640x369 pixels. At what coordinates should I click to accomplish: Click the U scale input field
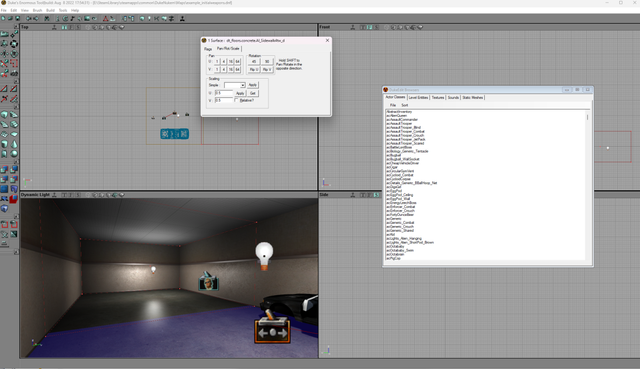click(x=223, y=93)
